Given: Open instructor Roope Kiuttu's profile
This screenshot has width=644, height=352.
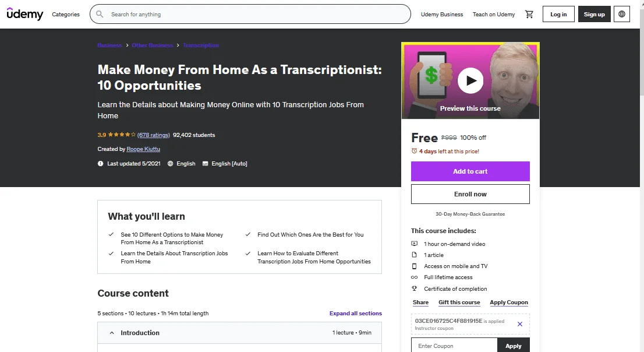Looking at the screenshot, I should (143, 149).
